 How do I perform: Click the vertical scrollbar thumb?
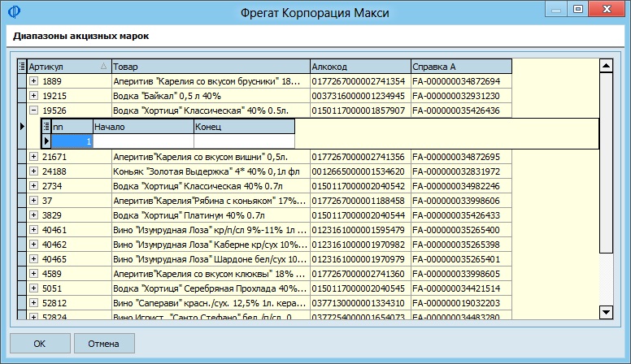[x=606, y=162]
